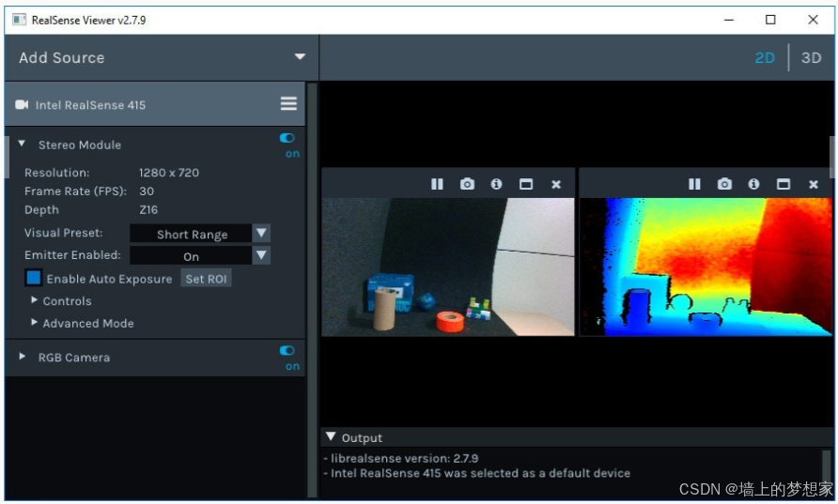Screen dimensions: 838x504
Task: Click the default device selected log line
Action: [x=476, y=473]
